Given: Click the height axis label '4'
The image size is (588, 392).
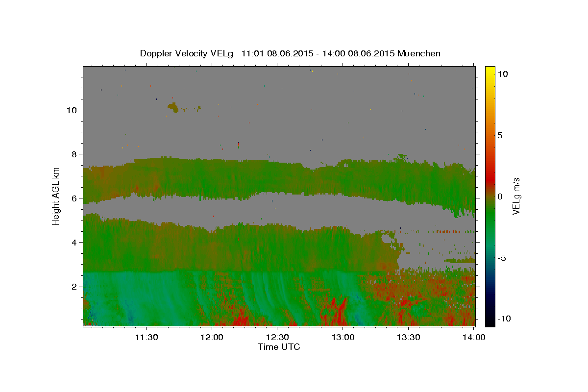Looking at the screenshot, I should pyautogui.click(x=73, y=242).
